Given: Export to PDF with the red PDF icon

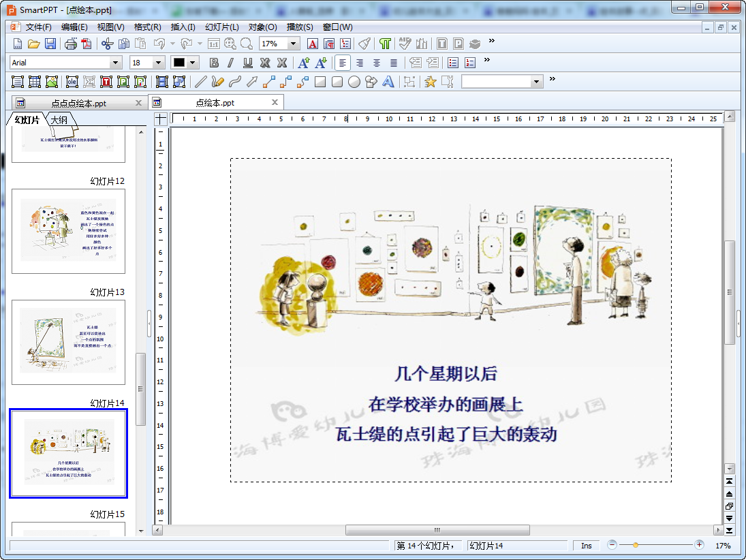Looking at the screenshot, I should tap(87, 44).
